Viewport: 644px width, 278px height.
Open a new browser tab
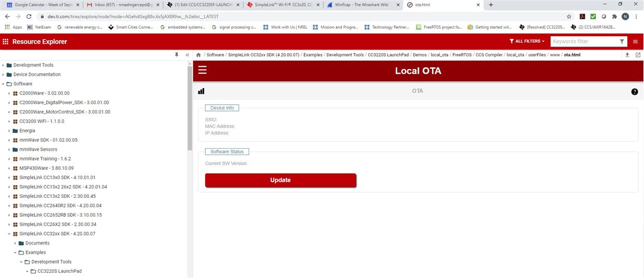pyautogui.click(x=491, y=5)
